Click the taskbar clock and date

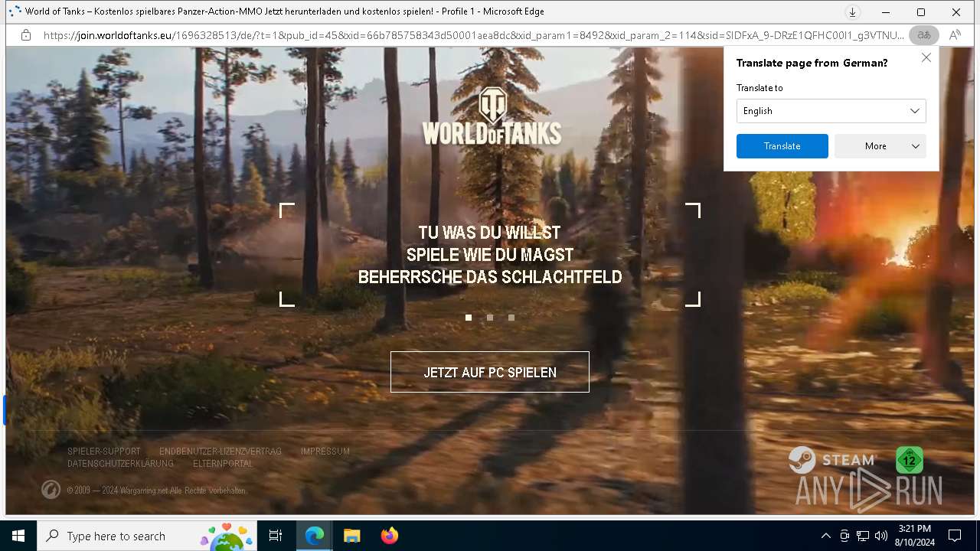pos(915,536)
